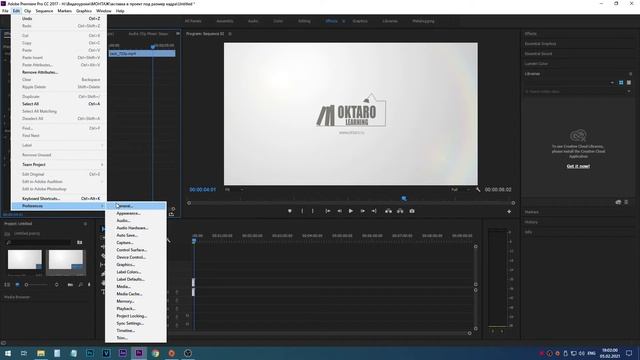Screen dimensions: 640x360
Task: Open the Essential Graphics panel
Action: click(540, 44)
